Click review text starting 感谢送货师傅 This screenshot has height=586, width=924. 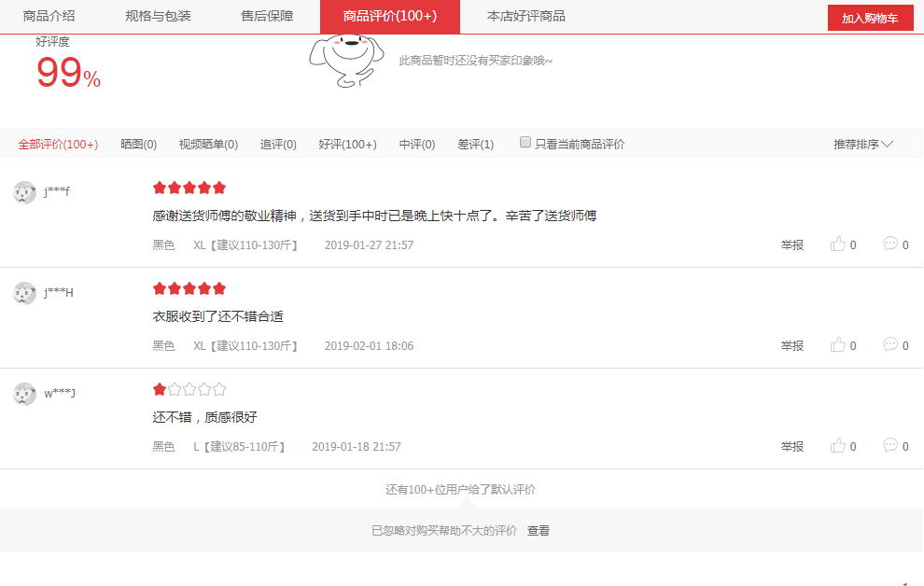pos(375,216)
